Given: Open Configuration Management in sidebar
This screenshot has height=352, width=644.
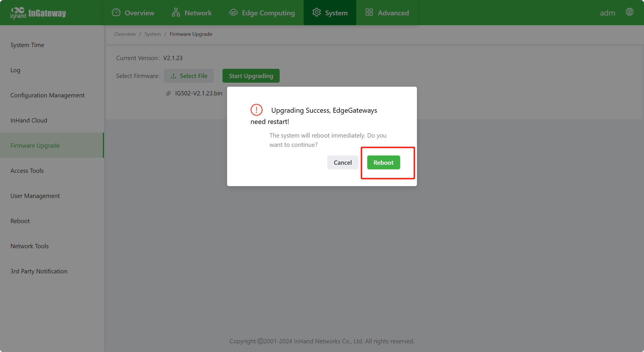Looking at the screenshot, I should click(47, 95).
